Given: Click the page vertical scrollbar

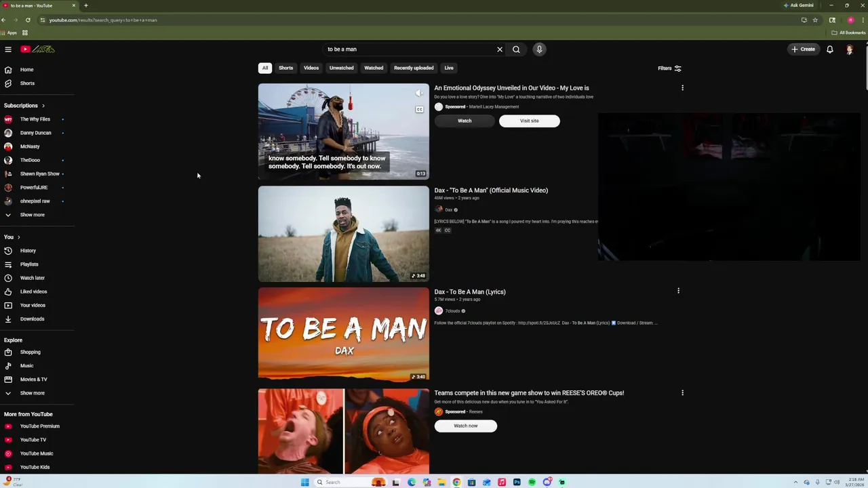Looking at the screenshot, I should click(x=865, y=68).
